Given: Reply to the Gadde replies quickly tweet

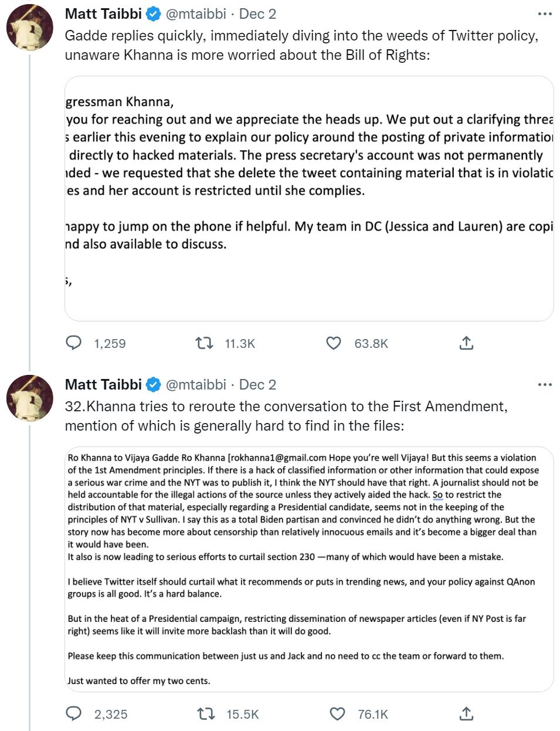Looking at the screenshot, I should 73,343.
